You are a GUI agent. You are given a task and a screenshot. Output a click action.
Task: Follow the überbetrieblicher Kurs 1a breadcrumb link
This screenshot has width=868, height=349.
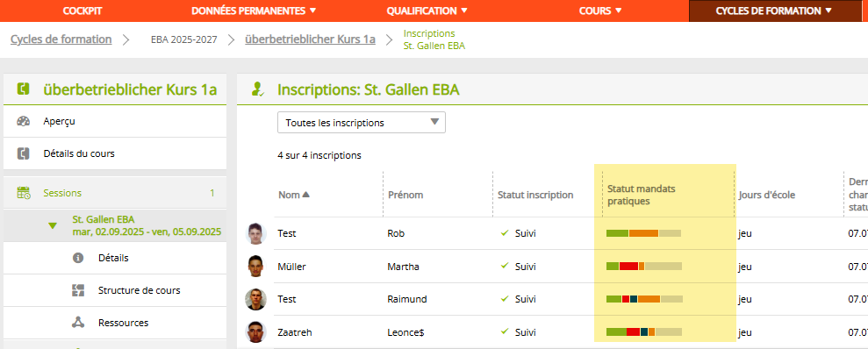310,39
